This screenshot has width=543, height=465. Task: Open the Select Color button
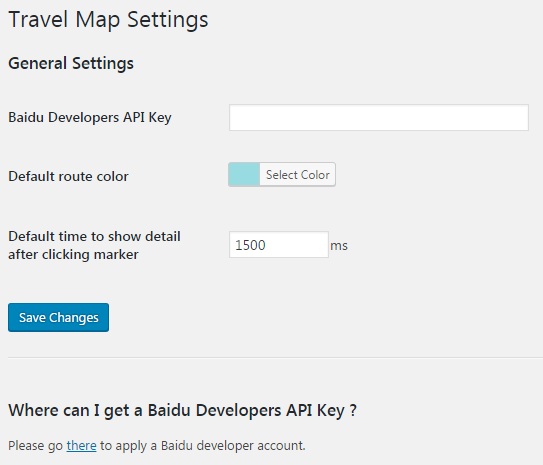[297, 175]
